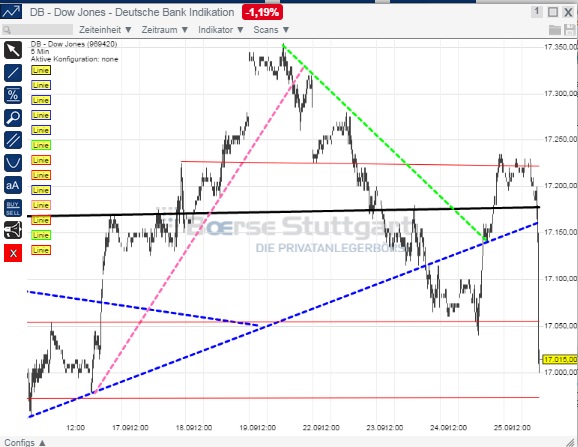Pick the magnifier zoom tool
Viewport: 578px width, 447px height.
pyautogui.click(x=13, y=118)
